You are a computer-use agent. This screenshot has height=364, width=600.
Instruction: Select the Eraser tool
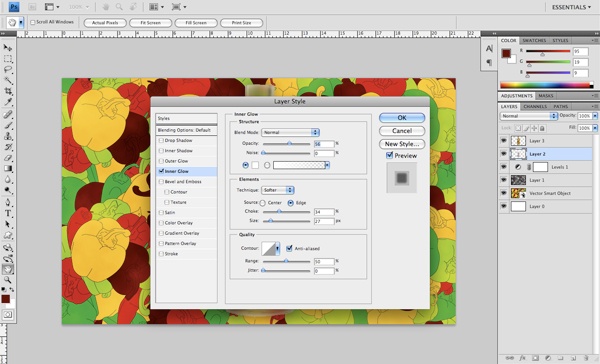pyautogui.click(x=8, y=158)
